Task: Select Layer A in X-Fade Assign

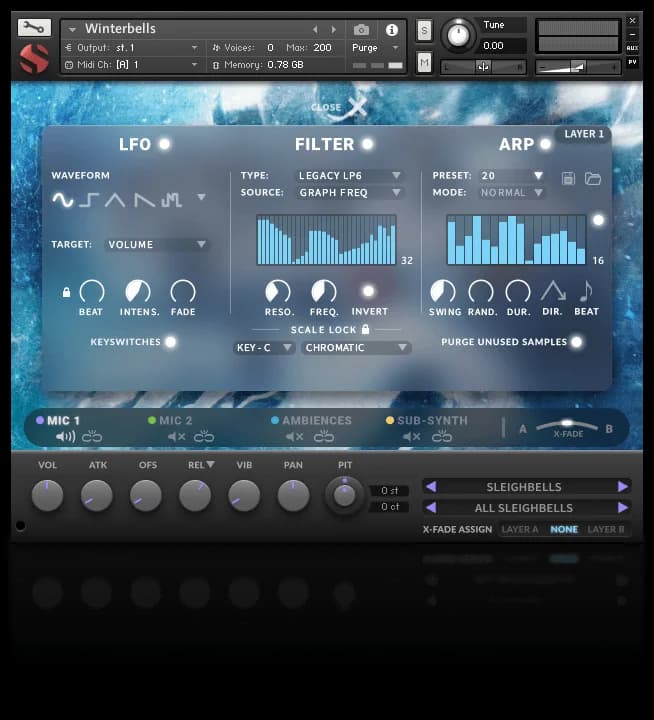Action: pyautogui.click(x=520, y=529)
